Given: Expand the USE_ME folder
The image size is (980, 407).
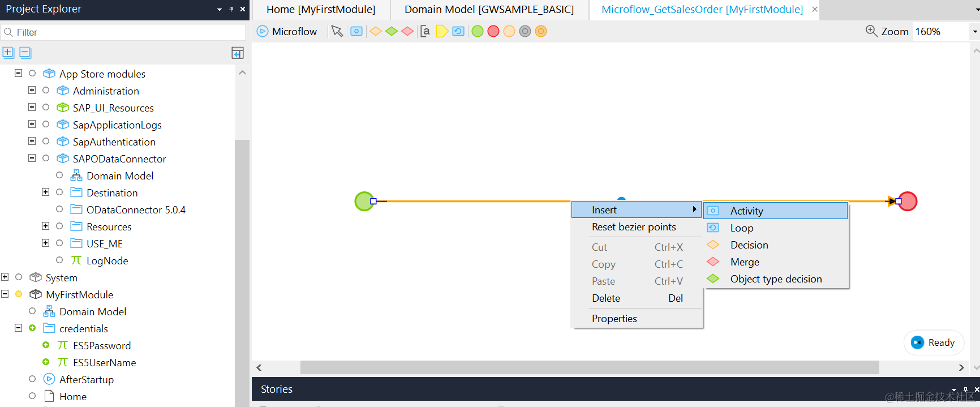Looking at the screenshot, I should point(45,243).
